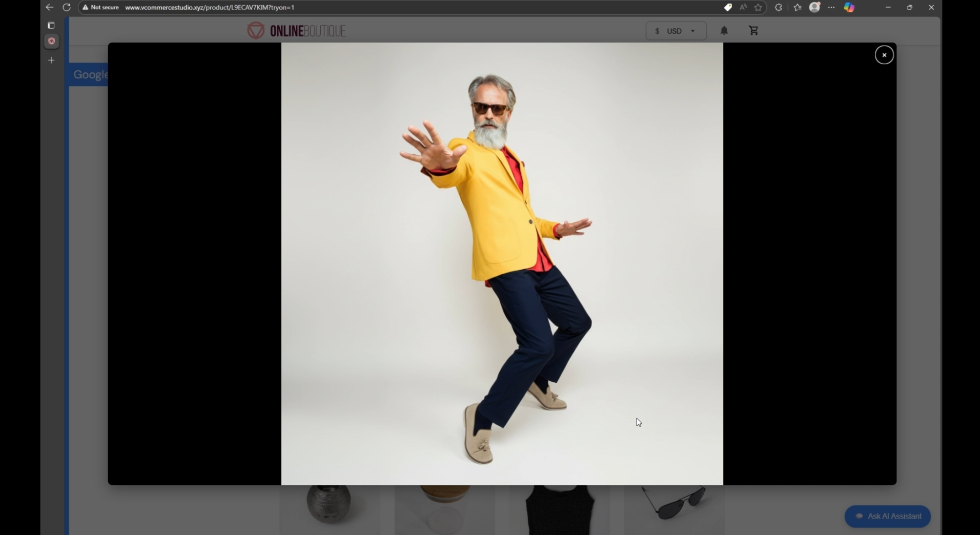Viewport: 980px width, 535px height.
Task: Open the browser profile avatar
Action: click(815, 7)
